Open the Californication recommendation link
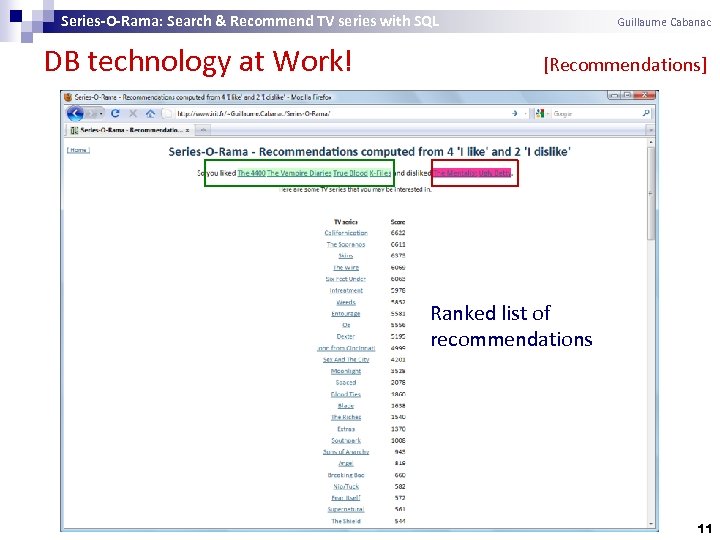The image size is (720, 540). [346, 233]
